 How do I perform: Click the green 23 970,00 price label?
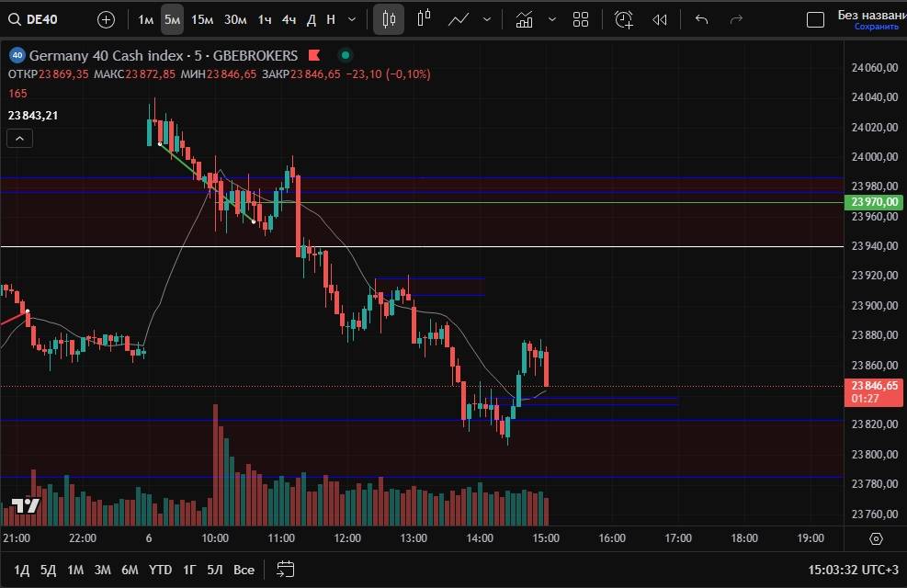[x=874, y=202]
